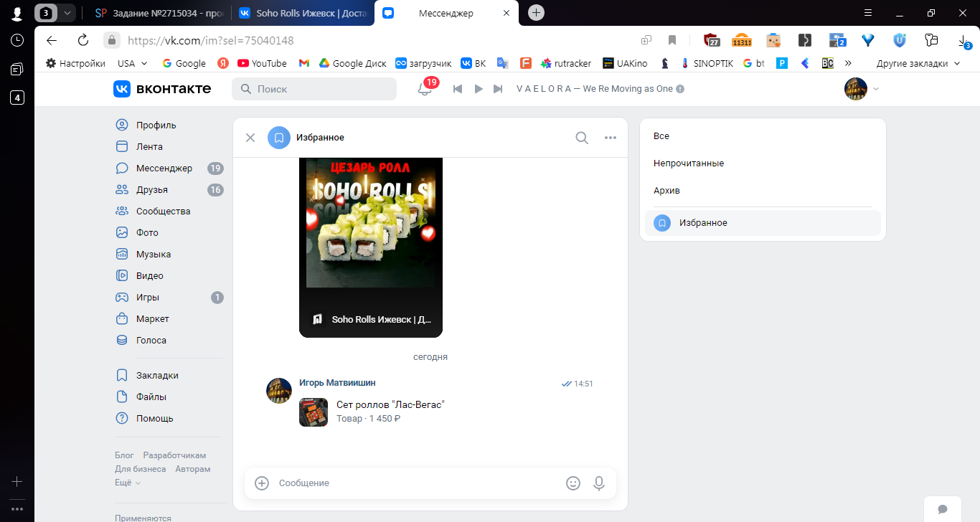Image resolution: width=980 pixels, height=522 pixels.
Task: Open Голоса in the left sidebar
Action: [x=169, y=340]
